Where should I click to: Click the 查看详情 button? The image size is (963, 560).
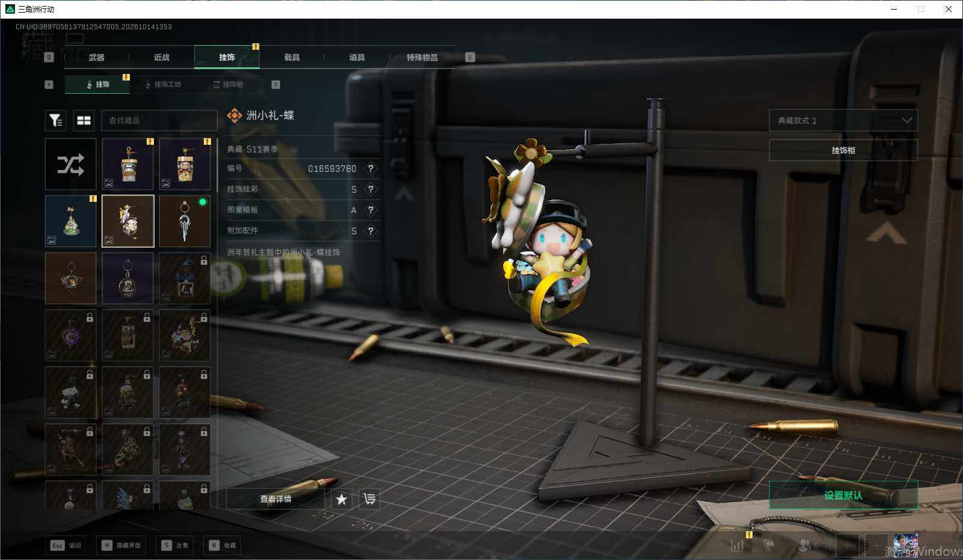point(275,499)
